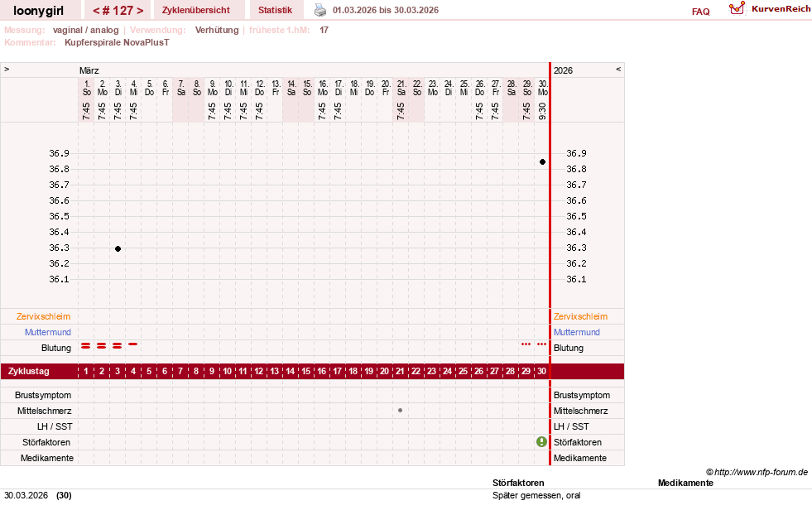
Task: Open the FAQ link
Action: [x=700, y=12]
